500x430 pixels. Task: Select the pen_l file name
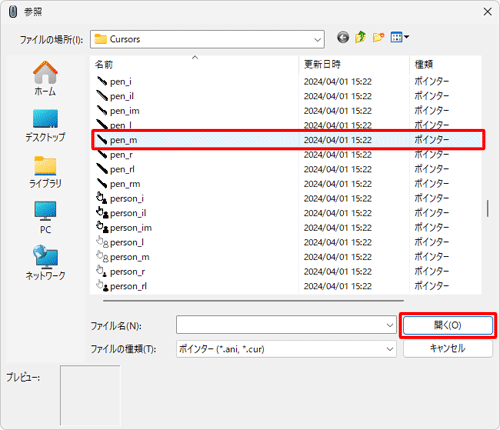pos(121,125)
